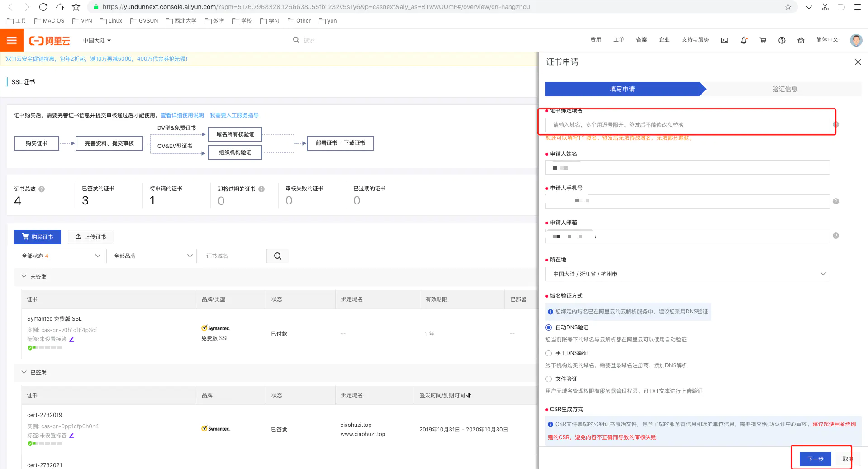This screenshot has height=469, width=868.
Task: Open the Cloud Shell terminal icon
Action: click(725, 40)
